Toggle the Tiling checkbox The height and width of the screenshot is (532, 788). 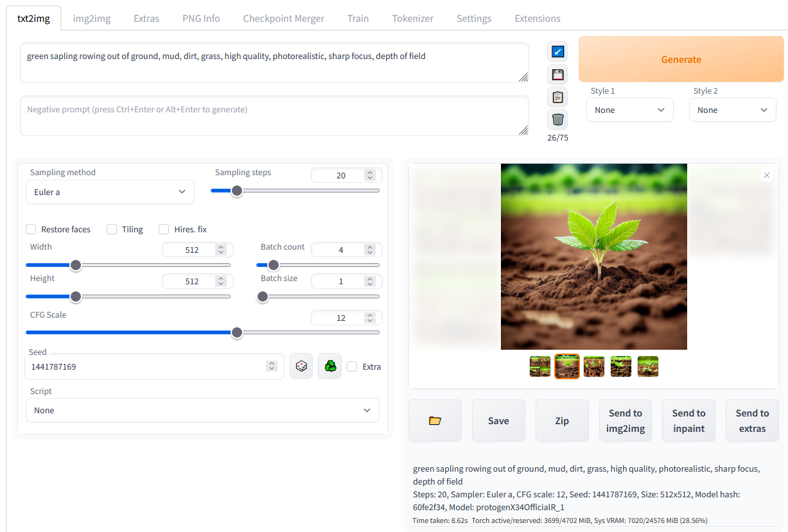pos(112,229)
